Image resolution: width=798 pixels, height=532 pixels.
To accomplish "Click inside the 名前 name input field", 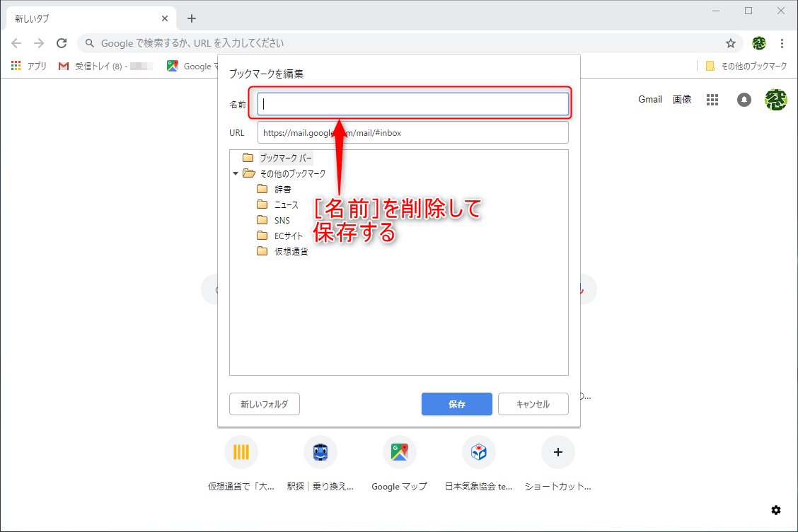I will (x=412, y=103).
